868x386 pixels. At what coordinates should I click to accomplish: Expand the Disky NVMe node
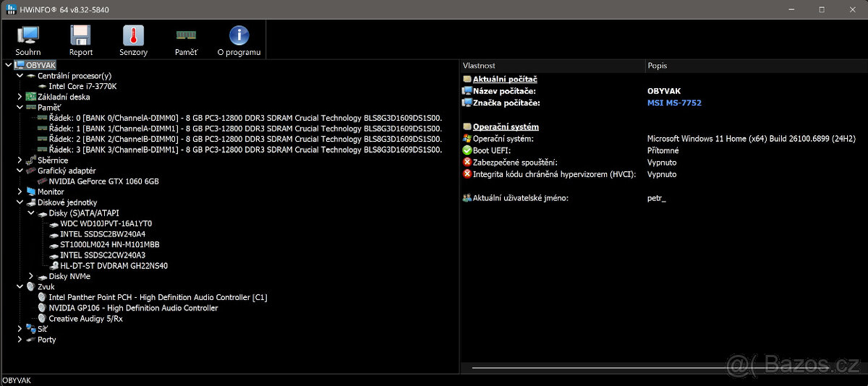pyautogui.click(x=31, y=276)
